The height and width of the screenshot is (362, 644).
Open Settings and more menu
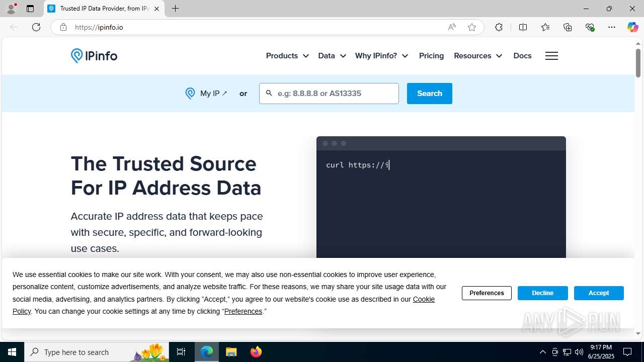pos(612,27)
